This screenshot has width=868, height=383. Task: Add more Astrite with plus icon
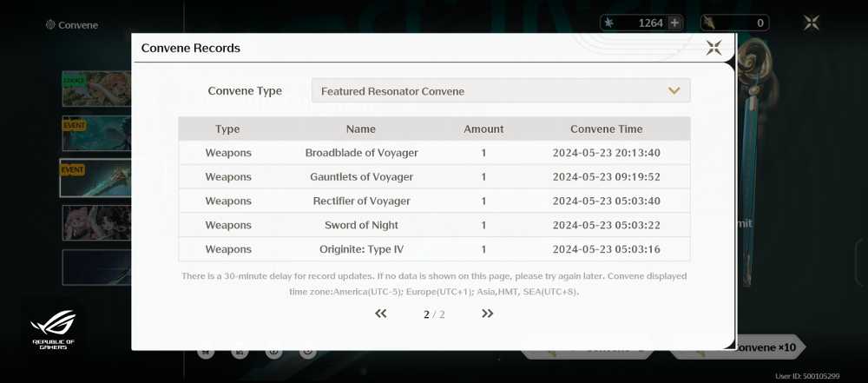(674, 23)
